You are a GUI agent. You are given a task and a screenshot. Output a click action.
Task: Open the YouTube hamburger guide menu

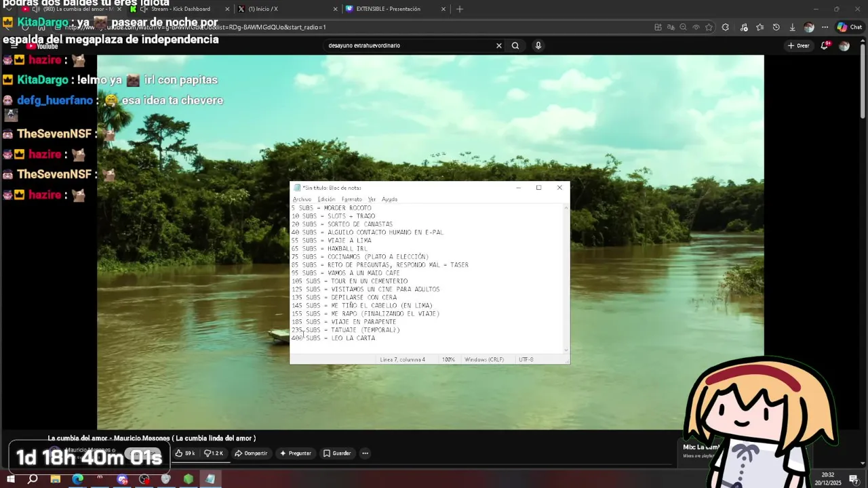pos(14,45)
